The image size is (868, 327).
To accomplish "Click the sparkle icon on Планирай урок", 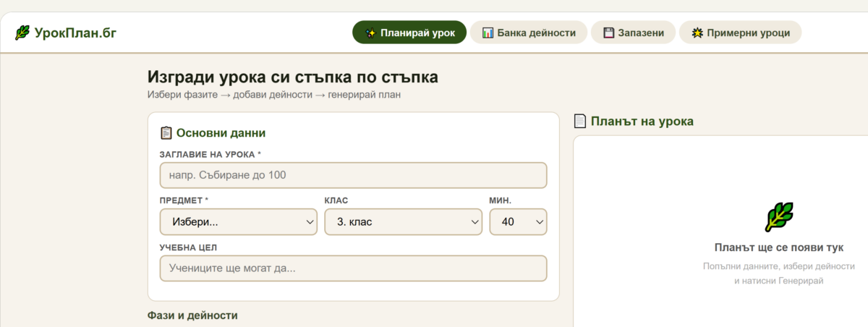I will point(371,33).
